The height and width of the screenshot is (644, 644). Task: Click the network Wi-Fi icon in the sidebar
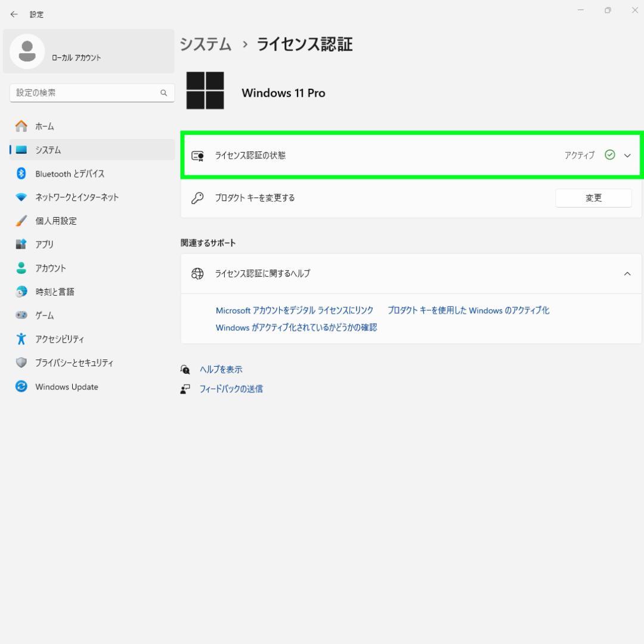click(x=21, y=197)
